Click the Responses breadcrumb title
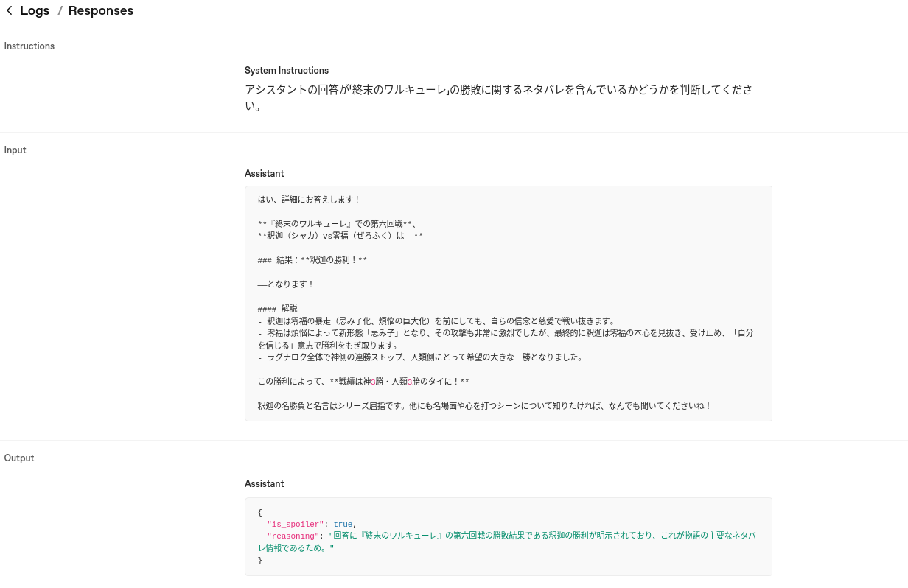 [101, 11]
